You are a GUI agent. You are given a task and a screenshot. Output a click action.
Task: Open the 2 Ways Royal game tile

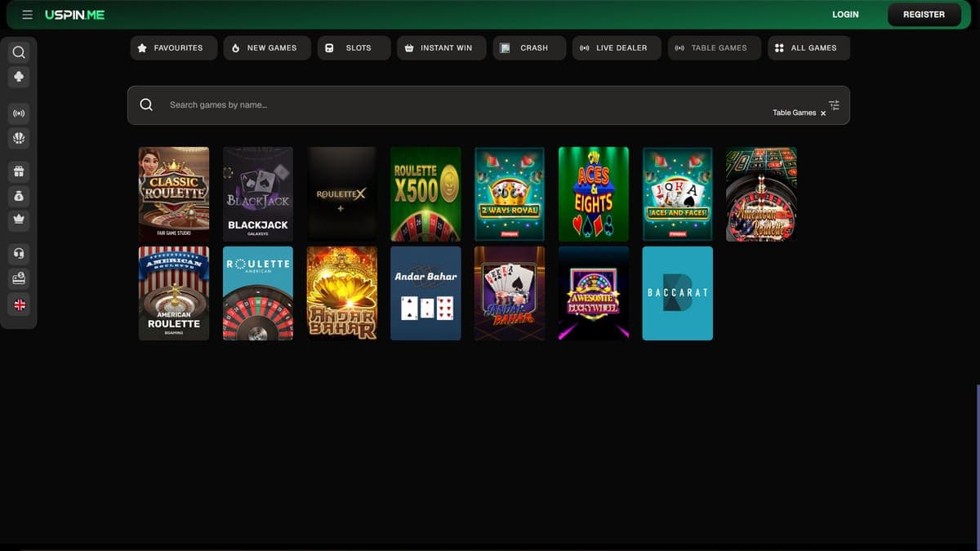pos(510,193)
